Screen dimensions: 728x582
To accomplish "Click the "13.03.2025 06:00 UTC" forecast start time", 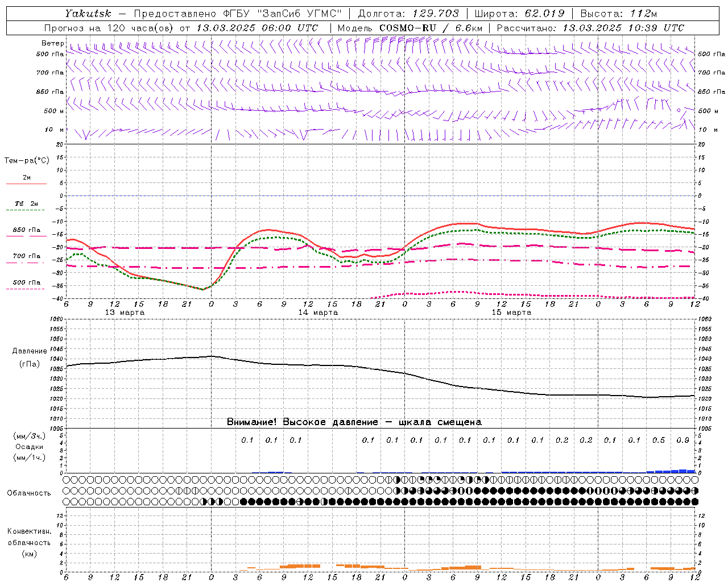I will pos(257,28).
